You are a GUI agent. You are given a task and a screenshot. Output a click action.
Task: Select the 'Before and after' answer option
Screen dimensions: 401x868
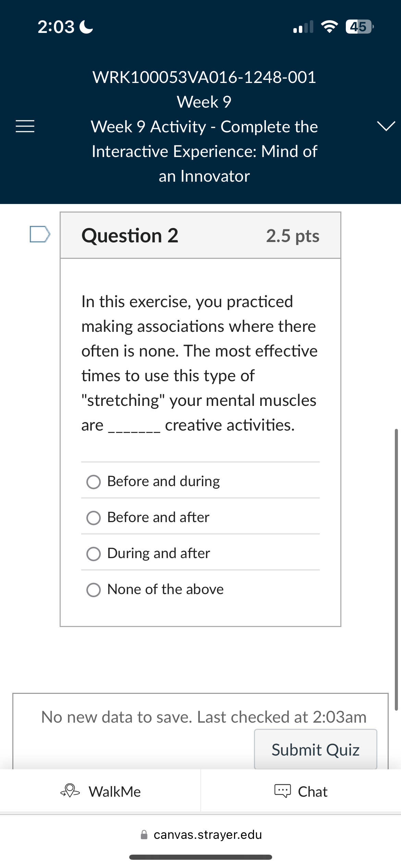pos(94,518)
